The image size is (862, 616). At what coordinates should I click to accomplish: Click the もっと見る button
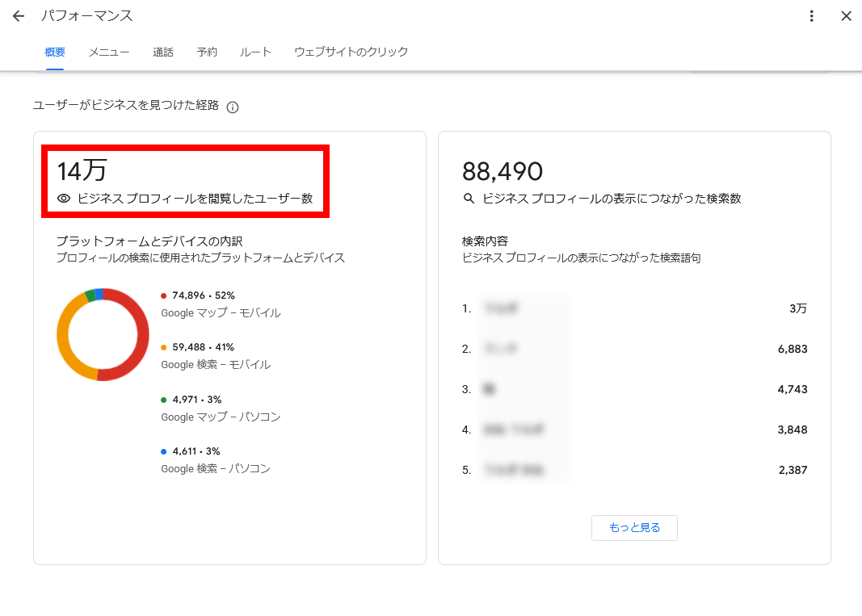pyautogui.click(x=634, y=528)
